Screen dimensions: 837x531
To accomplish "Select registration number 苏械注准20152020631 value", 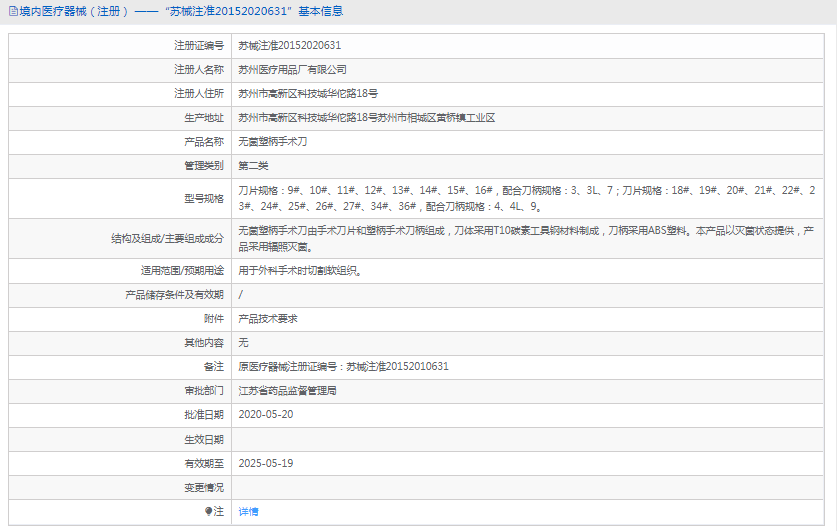I will pos(289,45).
